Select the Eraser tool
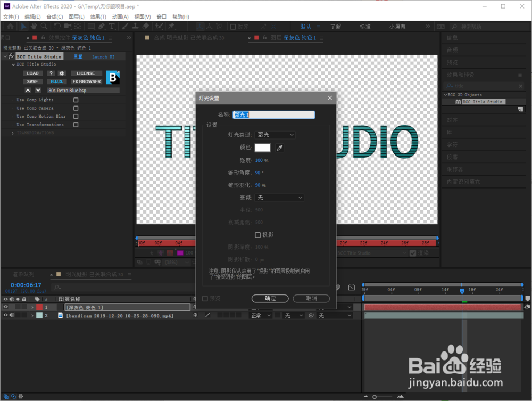 coord(146,26)
